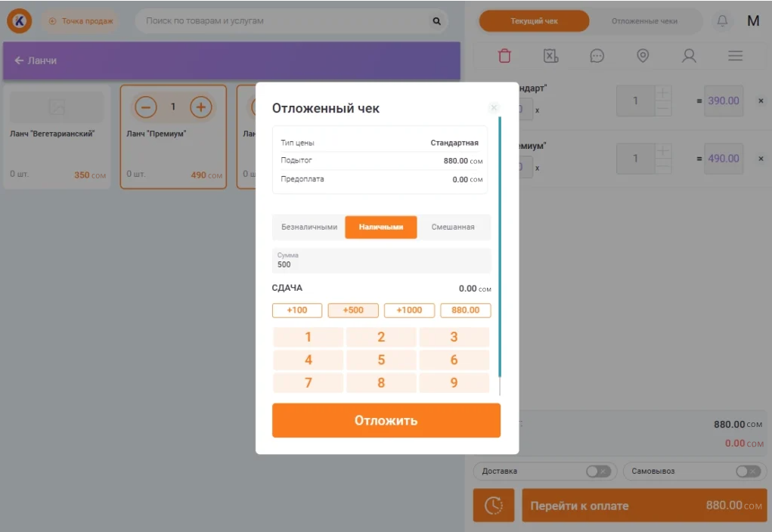The width and height of the screenshot is (772, 532).
Task: Select the Наличными payment option
Action: pos(381,227)
